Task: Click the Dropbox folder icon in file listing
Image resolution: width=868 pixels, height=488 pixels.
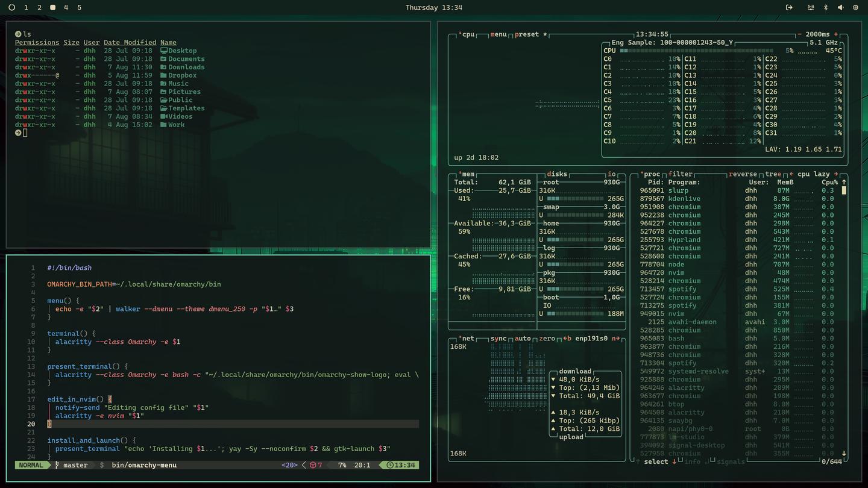Action: coord(162,75)
